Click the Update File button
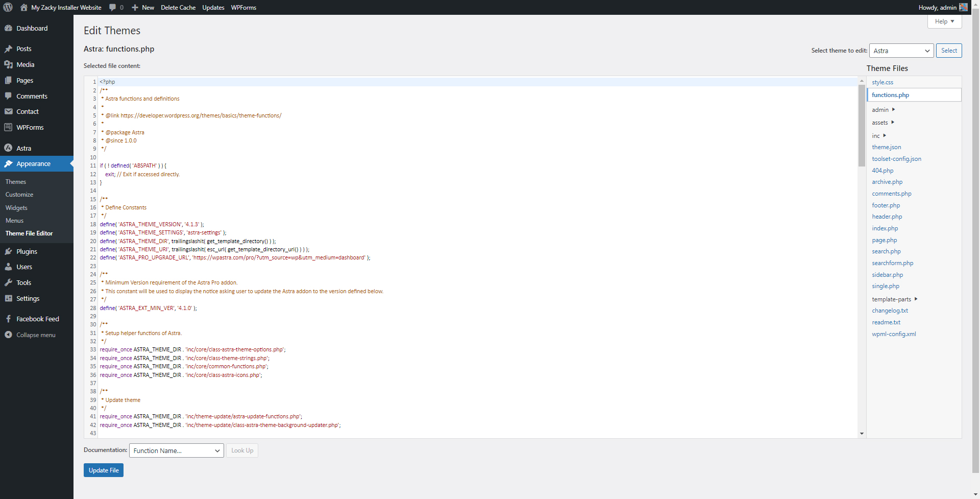 (104, 470)
